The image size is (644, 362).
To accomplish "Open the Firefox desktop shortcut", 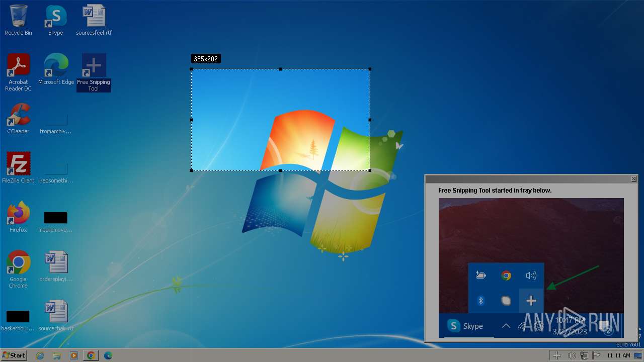I will pos(18,217).
